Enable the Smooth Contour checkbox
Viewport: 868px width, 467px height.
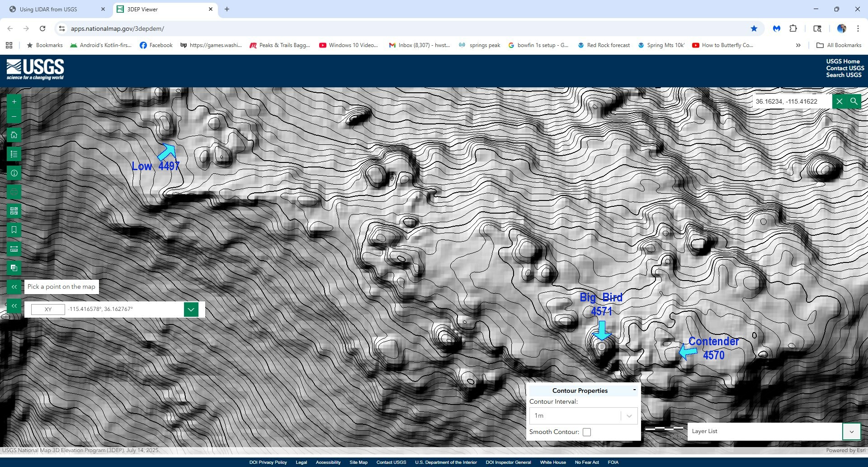coord(586,432)
